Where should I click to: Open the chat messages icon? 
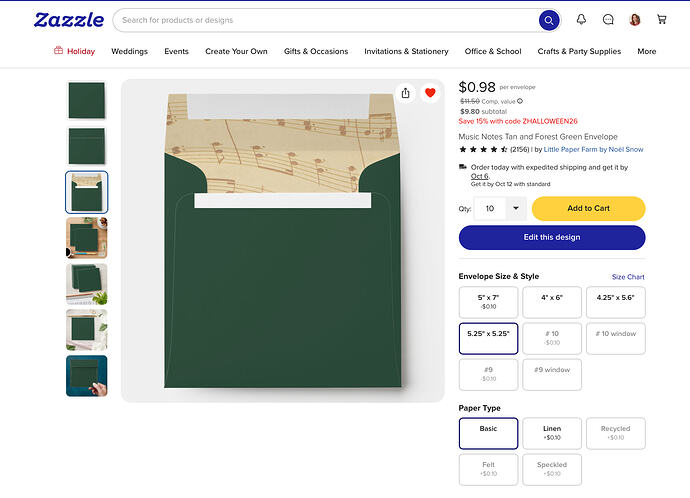click(608, 19)
